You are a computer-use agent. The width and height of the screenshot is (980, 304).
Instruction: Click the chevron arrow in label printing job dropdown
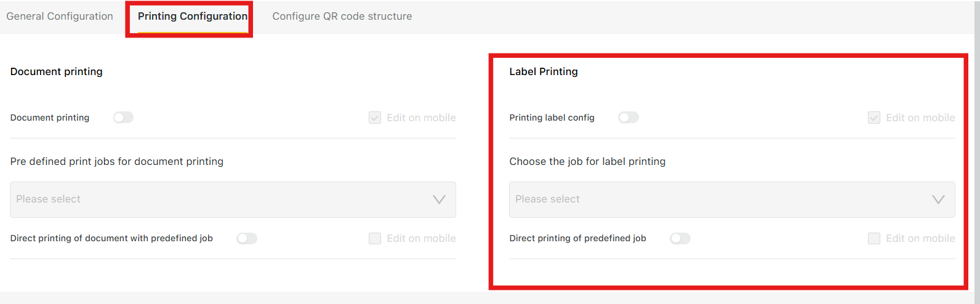[938, 199]
